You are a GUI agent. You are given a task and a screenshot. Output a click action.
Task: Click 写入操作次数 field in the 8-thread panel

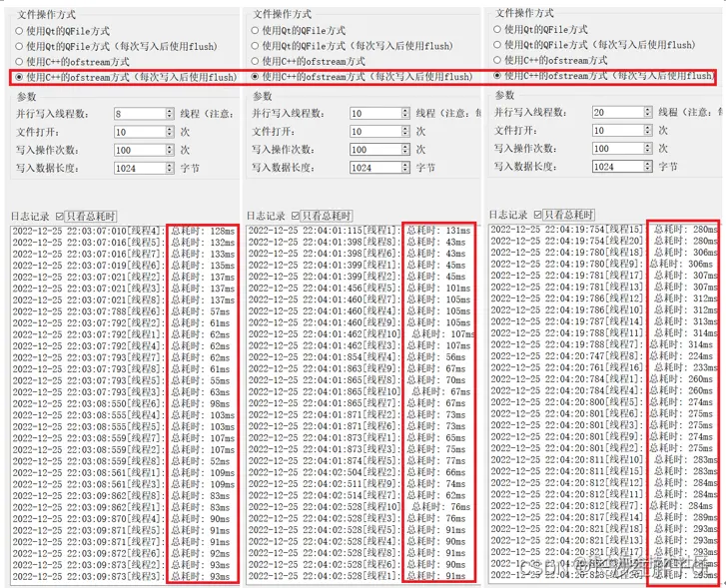click(144, 150)
